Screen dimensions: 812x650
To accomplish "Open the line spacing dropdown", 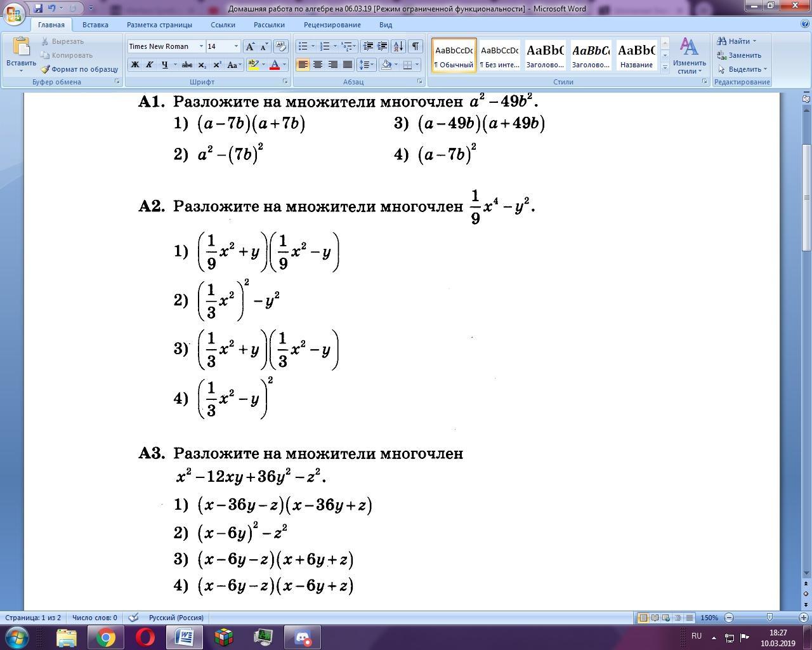I will point(366,65).
